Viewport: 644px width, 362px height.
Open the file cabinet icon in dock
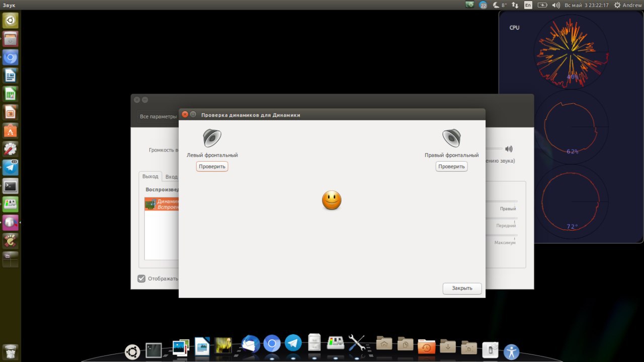tap(314, 342)
